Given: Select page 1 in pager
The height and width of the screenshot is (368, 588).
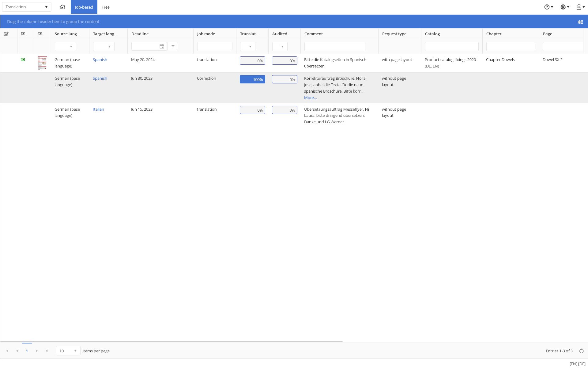Looking at the screenshot, I should [27, 351].
